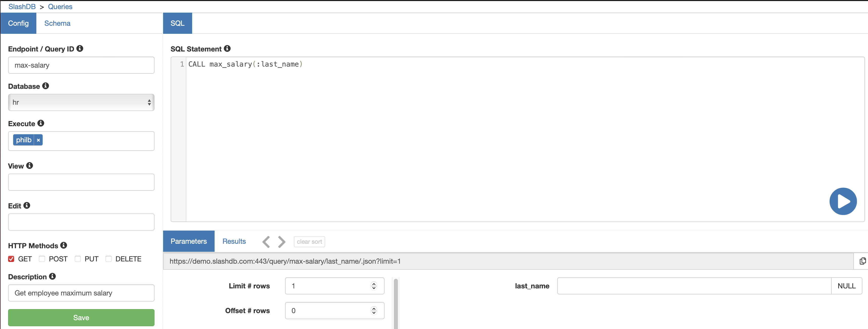Image resolution: width=868 pixels, height=329 pixels.
Task: Toggle the GET method checkbox
Action: 11,259
